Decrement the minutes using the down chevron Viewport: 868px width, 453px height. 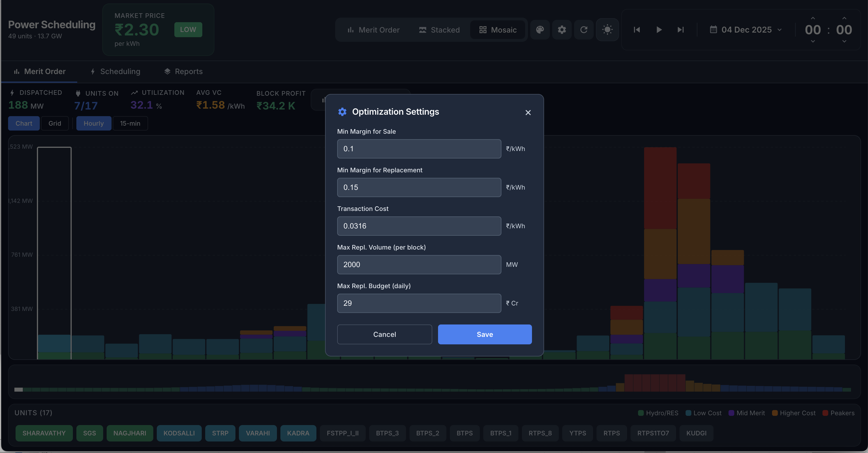coord(844,41)
